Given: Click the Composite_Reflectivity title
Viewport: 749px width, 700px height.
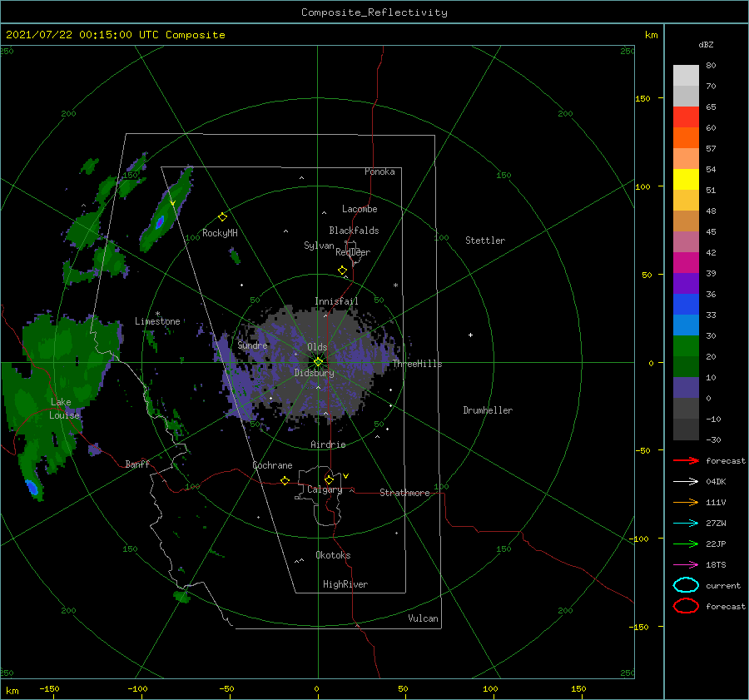Looking at the screenshot, I should tap(374, 12).
